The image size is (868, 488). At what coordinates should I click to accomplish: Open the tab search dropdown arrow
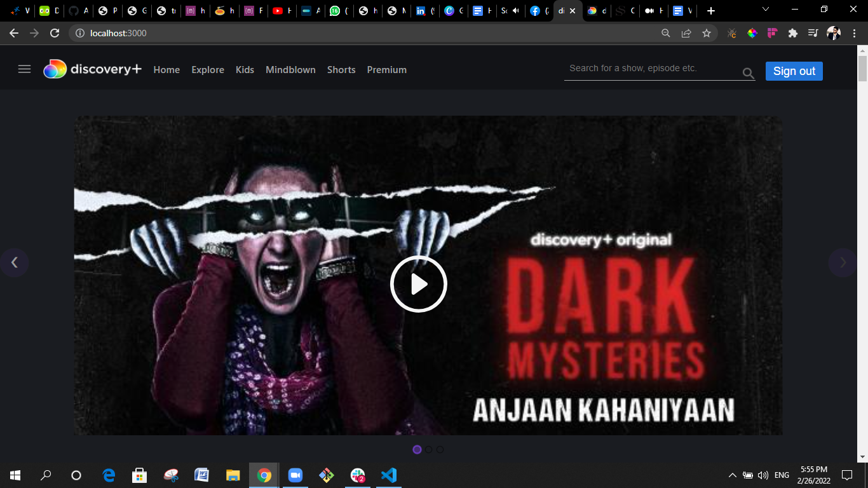point(766,10)
